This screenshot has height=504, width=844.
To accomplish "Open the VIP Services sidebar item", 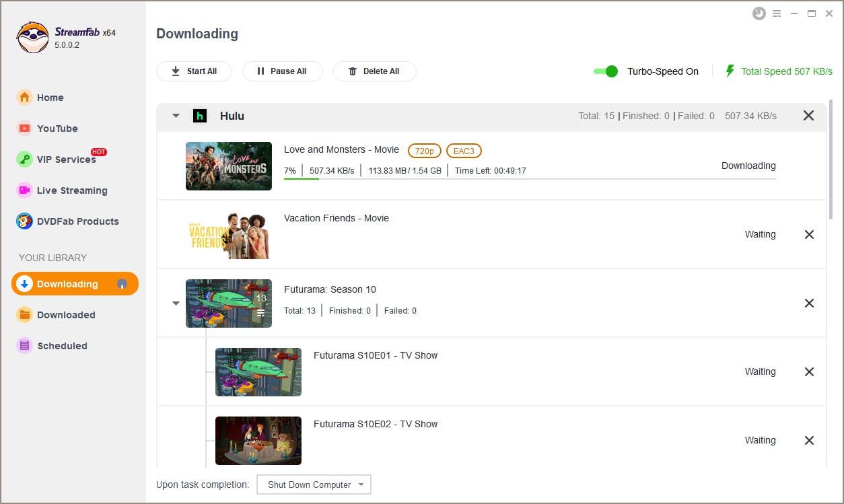I will pyautogui.click(x=66, y=159).
